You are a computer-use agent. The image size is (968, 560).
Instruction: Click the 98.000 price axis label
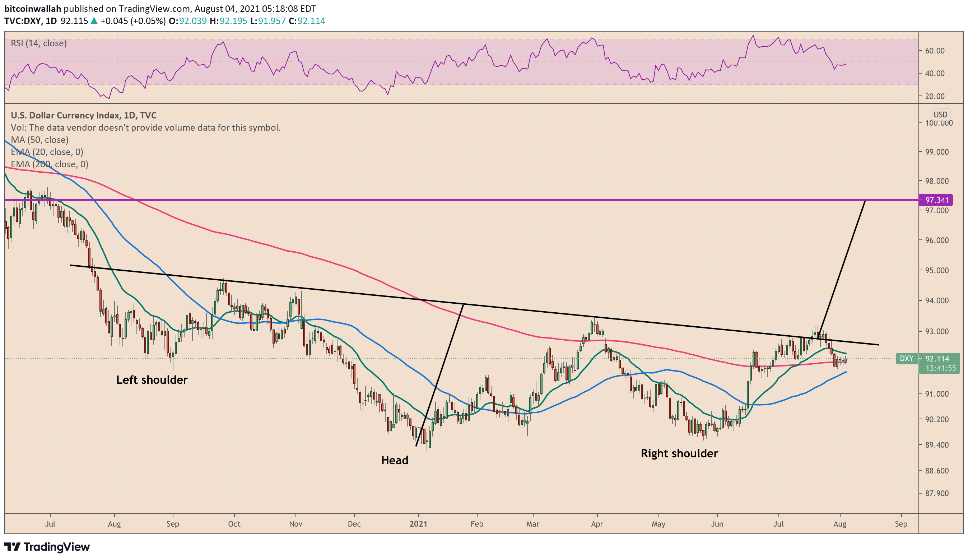coord(937,181)
